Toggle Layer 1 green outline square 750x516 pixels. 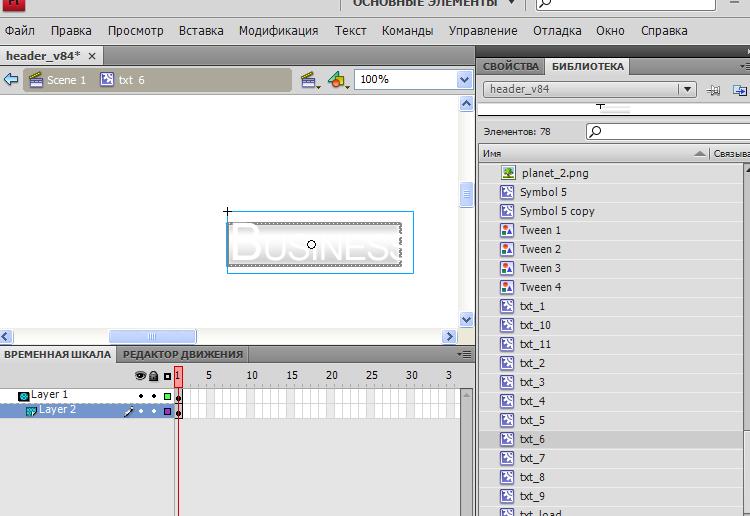(x=167, y=396)
